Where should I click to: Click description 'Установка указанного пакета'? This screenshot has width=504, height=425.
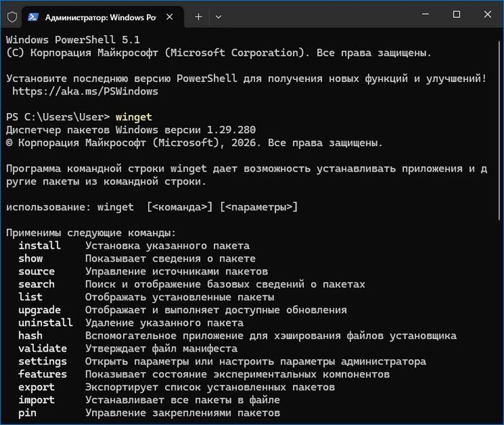click(168, 246)
